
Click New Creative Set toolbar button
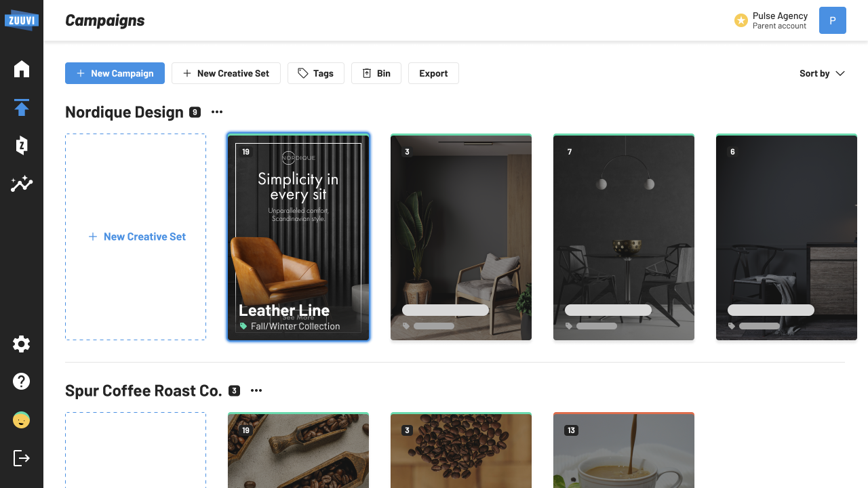tap(226, 73)
